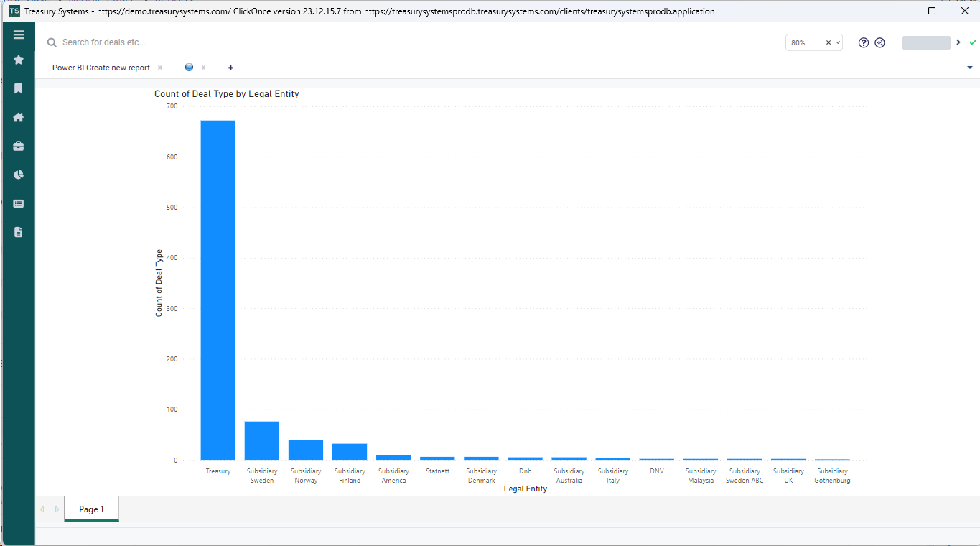Open the document icon in the sidebar
980x546 pixels.
tap(19, 232)
